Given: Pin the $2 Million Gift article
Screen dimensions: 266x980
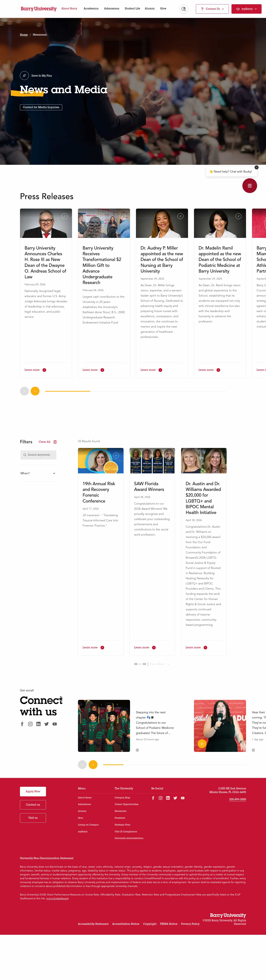Looking at the screenshot, I should [x=122, y=216].
